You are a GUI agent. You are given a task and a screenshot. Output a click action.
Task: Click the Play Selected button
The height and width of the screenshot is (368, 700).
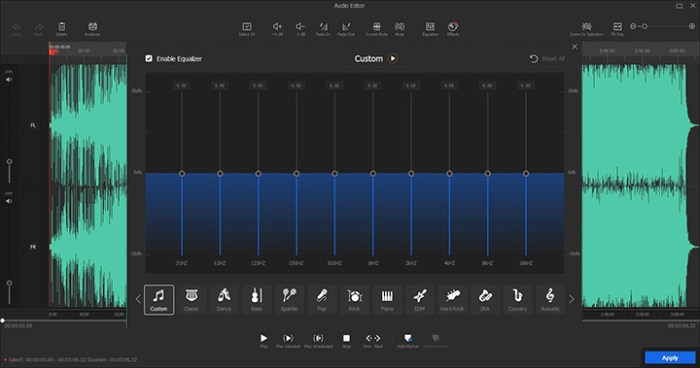click(288, 338)
